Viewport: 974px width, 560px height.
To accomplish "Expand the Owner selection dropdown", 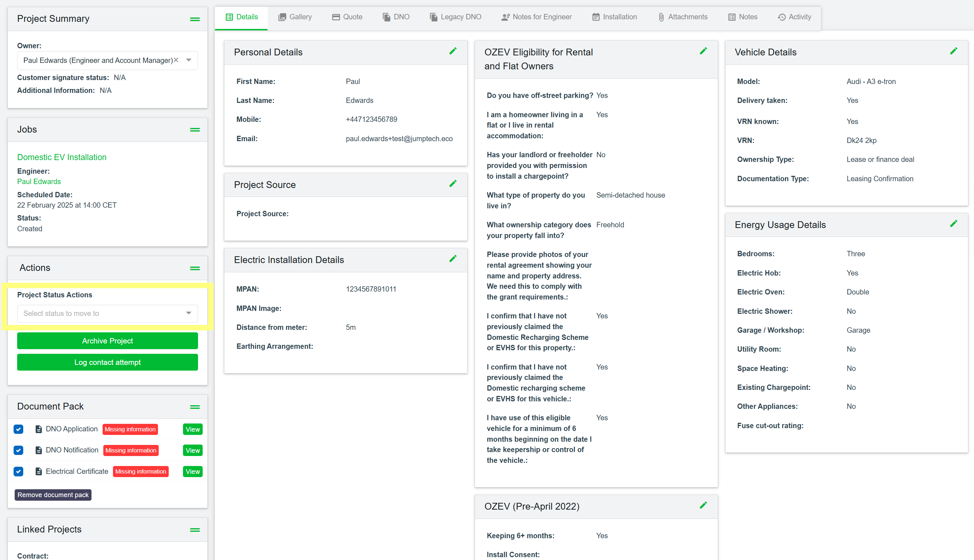I will (188, 60).
